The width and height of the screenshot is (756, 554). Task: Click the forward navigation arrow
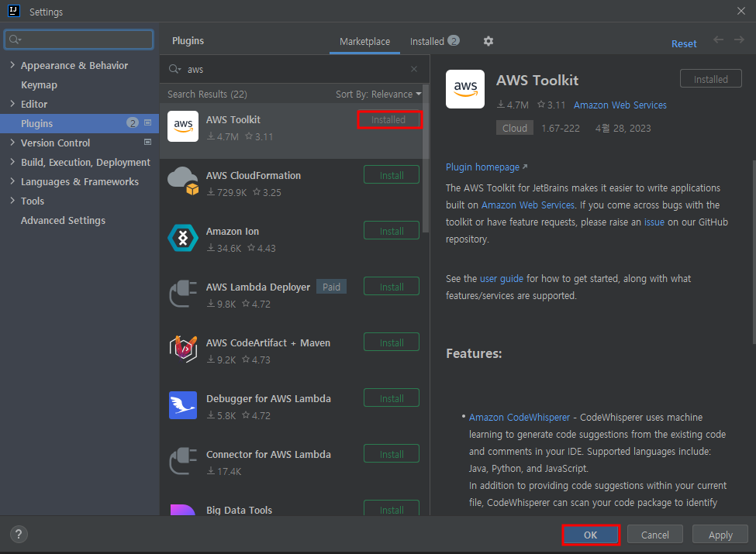[x=739, y=40]
